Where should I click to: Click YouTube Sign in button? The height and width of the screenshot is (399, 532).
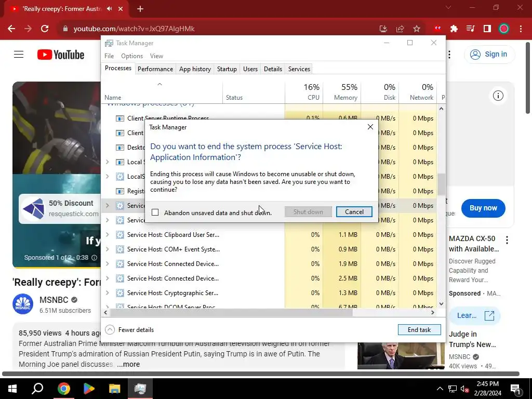pos(489,54)
